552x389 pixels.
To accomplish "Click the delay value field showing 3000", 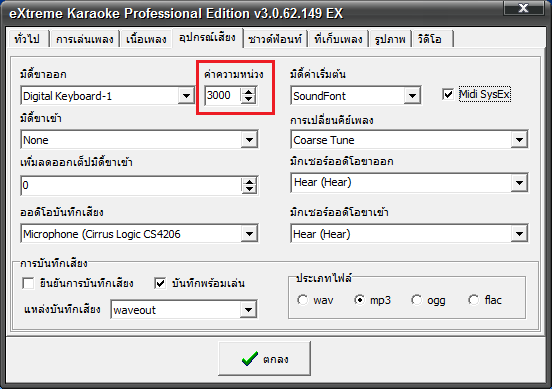I will [x=223, y=95].
